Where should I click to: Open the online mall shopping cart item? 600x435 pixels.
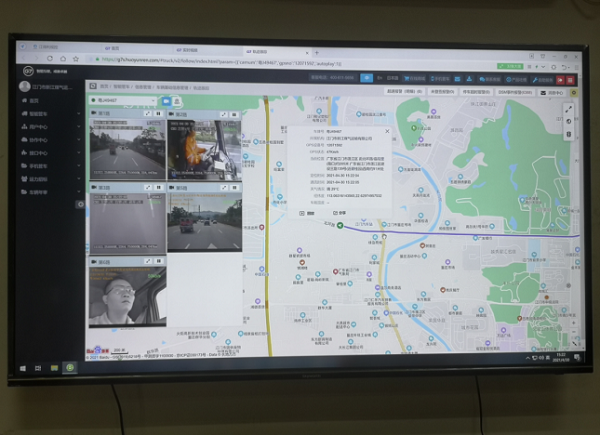(415, 78)
